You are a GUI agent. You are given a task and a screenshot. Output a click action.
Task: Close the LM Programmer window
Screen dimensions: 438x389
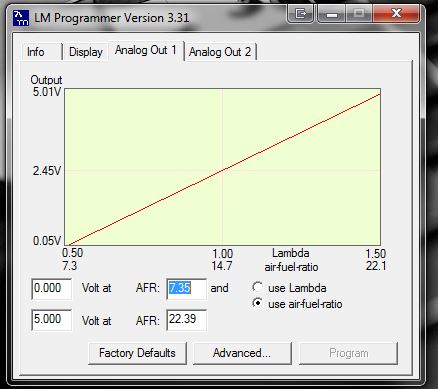[396, 14]
